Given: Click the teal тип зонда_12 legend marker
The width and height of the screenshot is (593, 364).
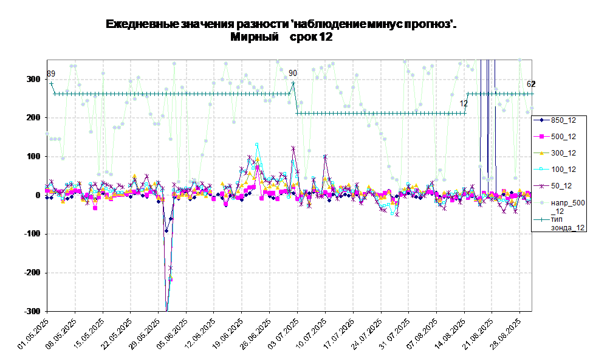Looking at the screenshot, I should point(541,219).
